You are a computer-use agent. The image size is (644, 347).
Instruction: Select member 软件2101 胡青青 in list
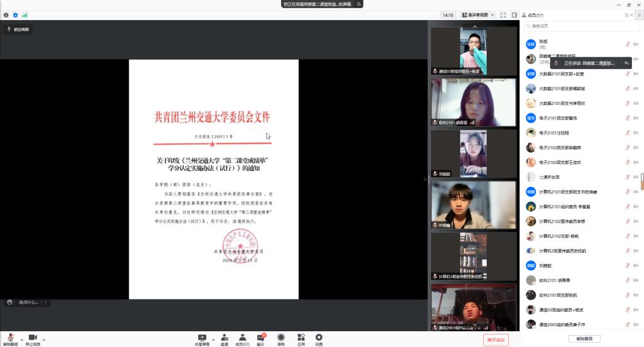(x=581, y=280)
